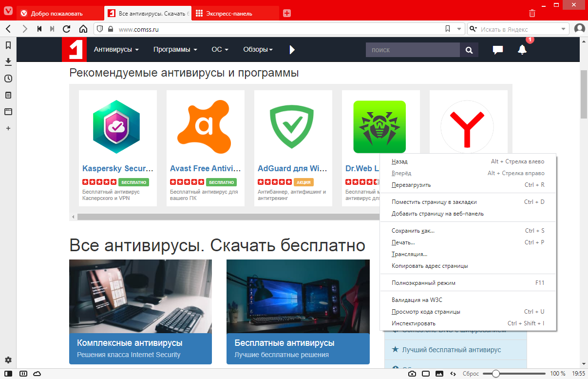Toggle images loading icon in status bar
Image resolution: width=588 pixels, height=379 pixels.
(x=439, y=374)
